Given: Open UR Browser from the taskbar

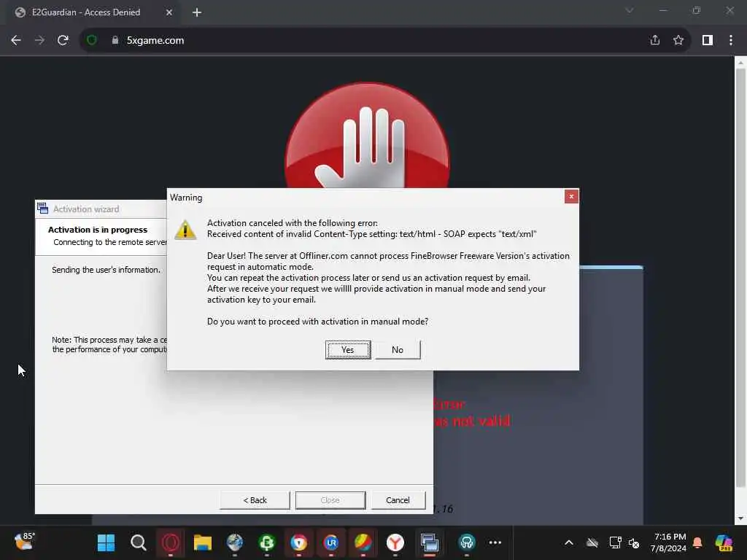Looking at the screenshot, I should (331, 542).
